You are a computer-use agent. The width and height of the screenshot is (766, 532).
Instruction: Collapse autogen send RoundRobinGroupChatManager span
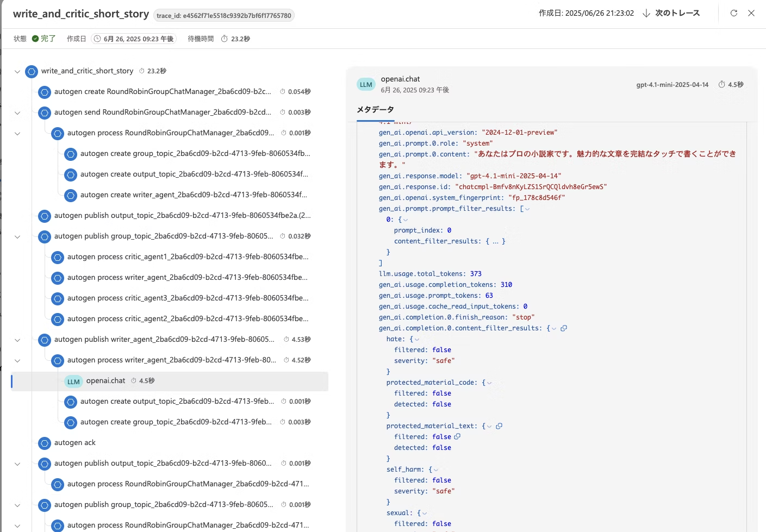17,112
